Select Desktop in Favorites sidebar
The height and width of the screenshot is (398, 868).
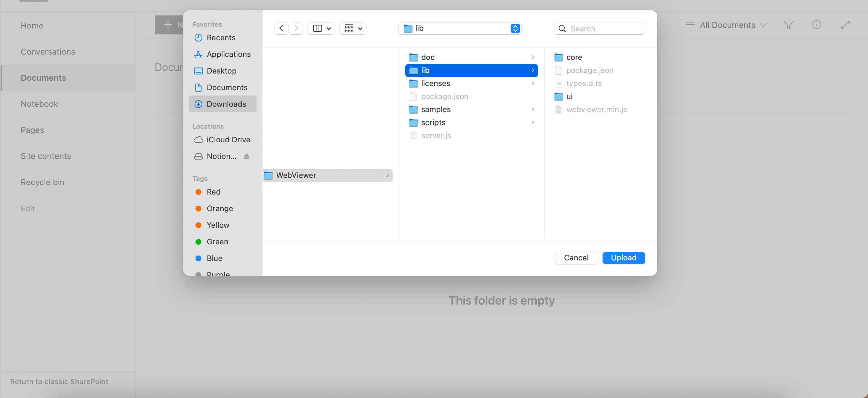221,71
